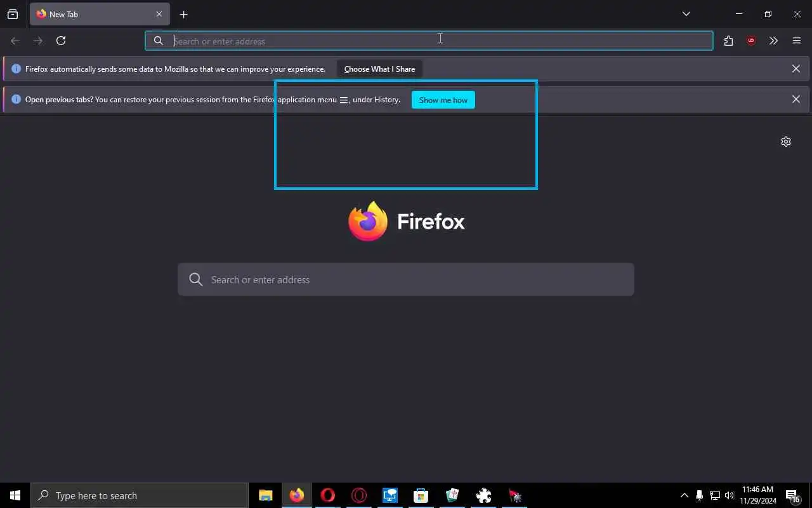
Task: Open the volume speaker tray icon
Action: (730, 495)
